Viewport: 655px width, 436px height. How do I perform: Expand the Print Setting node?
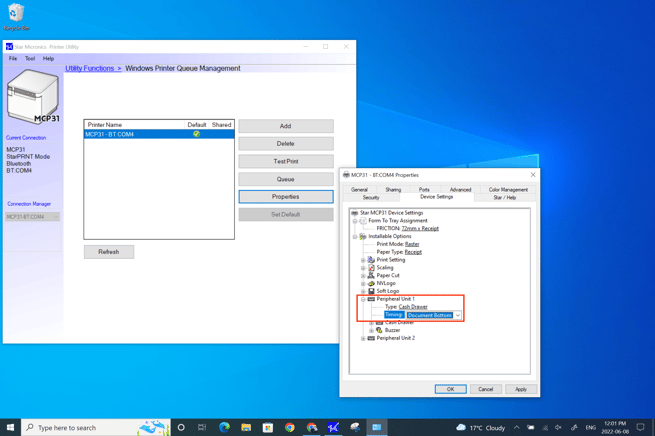pyautogui.click(x=363, y=260)
